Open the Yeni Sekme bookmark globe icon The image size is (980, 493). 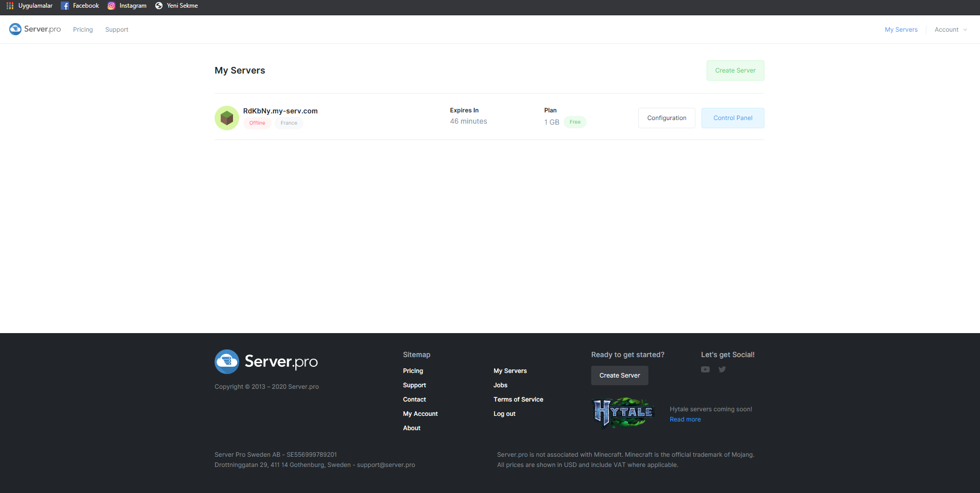(159, 6)
